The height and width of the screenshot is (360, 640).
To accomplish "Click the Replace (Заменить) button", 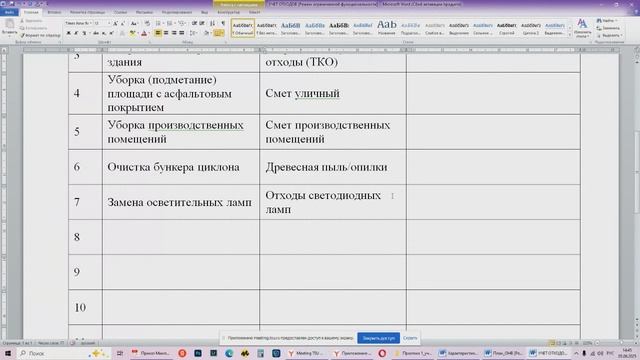I will click(608, 28).
